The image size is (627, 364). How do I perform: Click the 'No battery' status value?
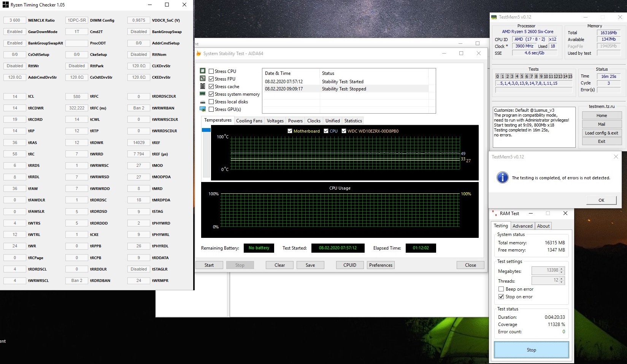[259, 248]
